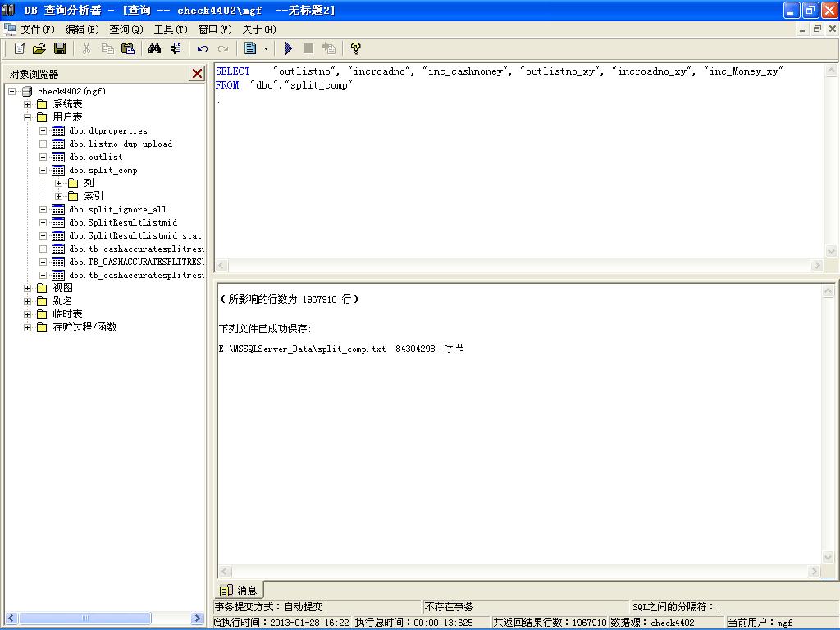Expand the 存贮过程/函数 folder
Image resolution: width=840 pixels, height=630 pixels.
27,327
